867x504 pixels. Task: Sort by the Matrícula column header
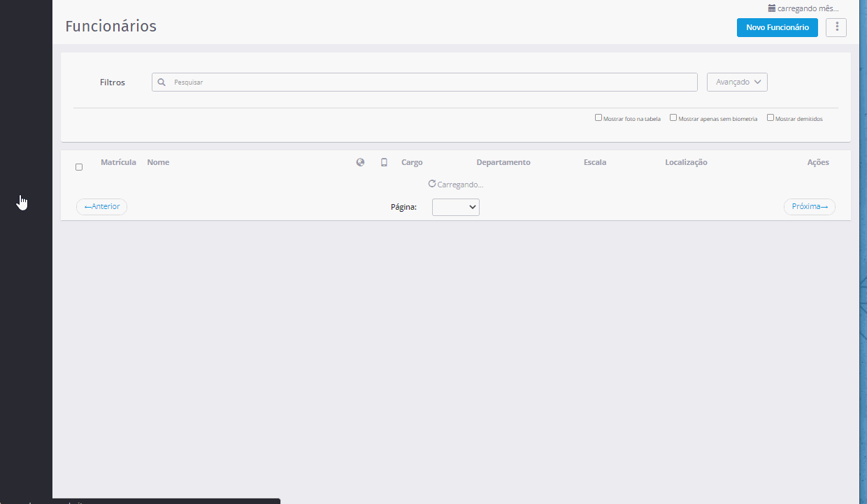pos(118,162)
